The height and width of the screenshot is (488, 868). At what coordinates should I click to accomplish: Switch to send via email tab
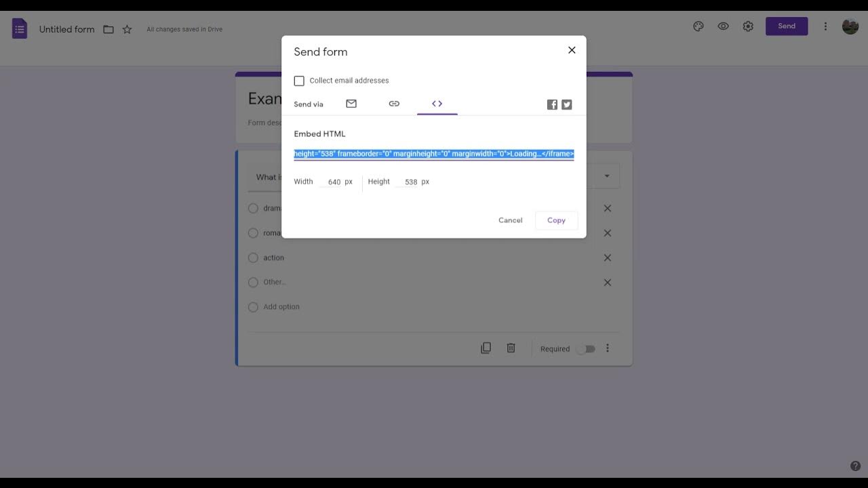351,104
